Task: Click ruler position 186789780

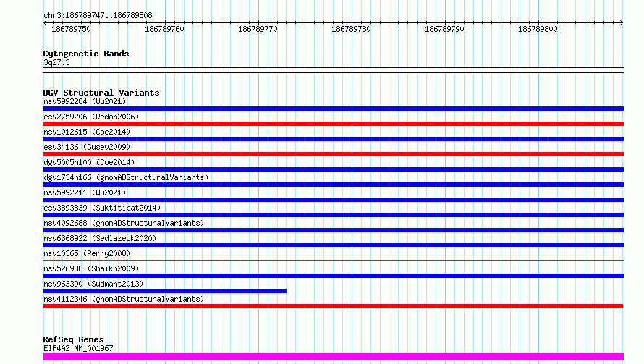Action: click(351, 29)
